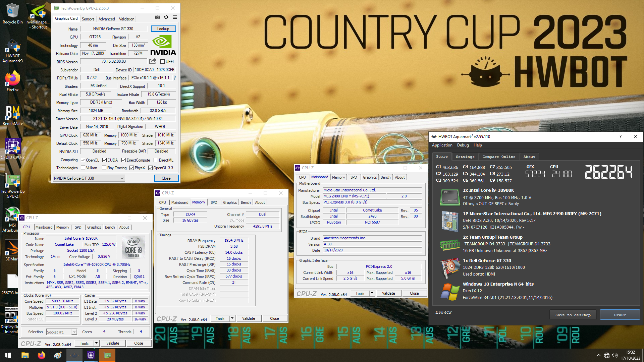
Task: Click motherboard image in Aquamark
Action: click(449, 221)
